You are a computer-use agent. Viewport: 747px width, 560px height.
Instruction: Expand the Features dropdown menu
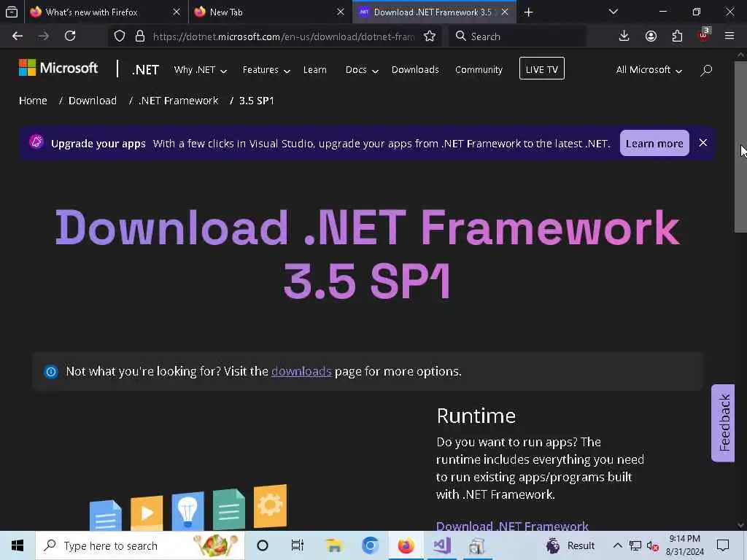[266, 70]
